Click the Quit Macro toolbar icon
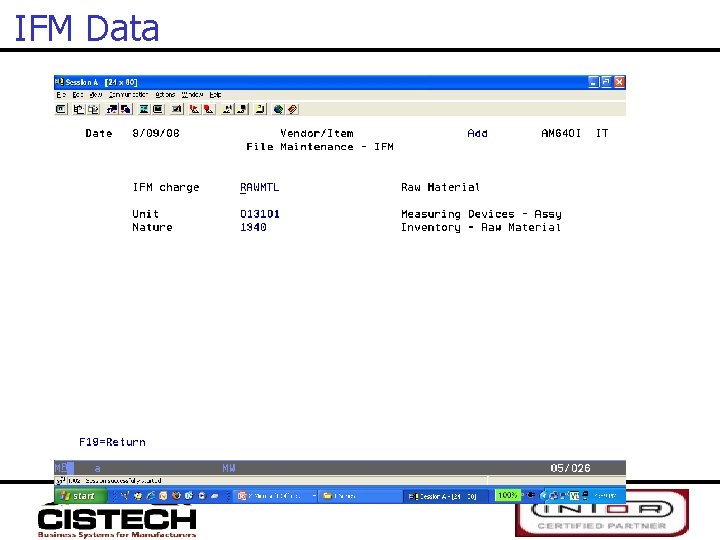The height and width of the screenshot is (540, 720). click(x=242, y=109)
